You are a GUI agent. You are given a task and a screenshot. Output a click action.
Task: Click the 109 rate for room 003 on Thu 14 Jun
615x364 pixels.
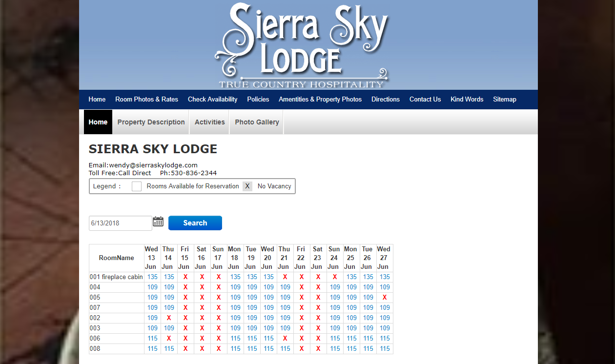coord(169,328)
